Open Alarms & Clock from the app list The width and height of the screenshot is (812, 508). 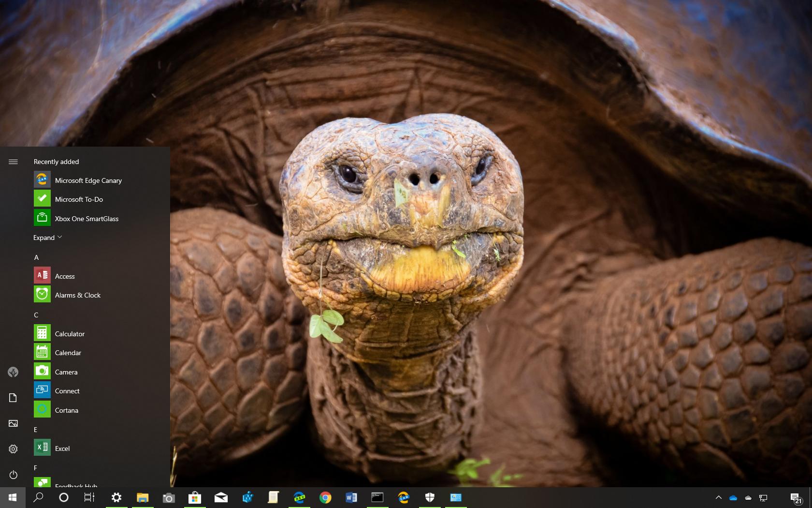click(78, 295)
